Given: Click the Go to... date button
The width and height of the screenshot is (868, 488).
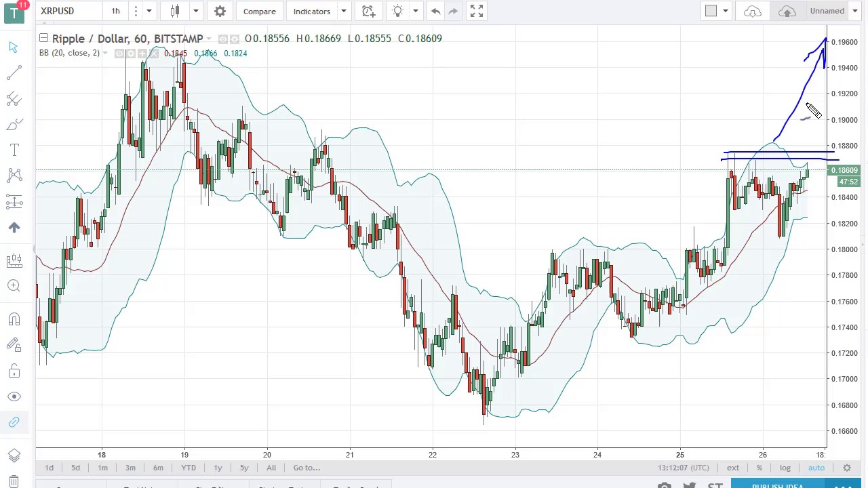Looking at the screenshot, I should click(x=307, y=468).
